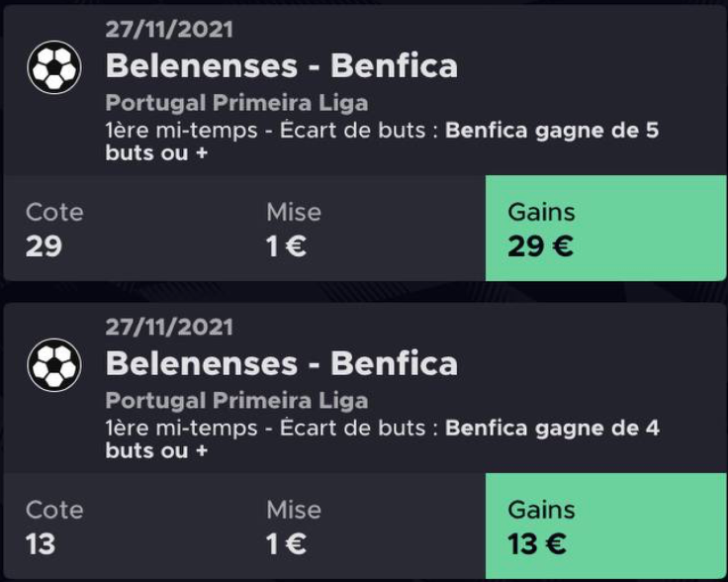
Task: Click the Cote label in the first card
Action: coord(54,212)
